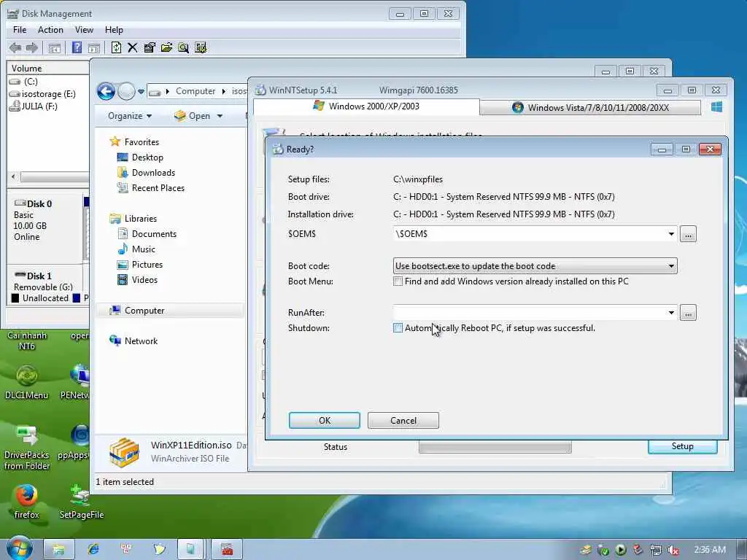
Task: Open Internet Explorer from the taskbar
Action: point(93,549)
